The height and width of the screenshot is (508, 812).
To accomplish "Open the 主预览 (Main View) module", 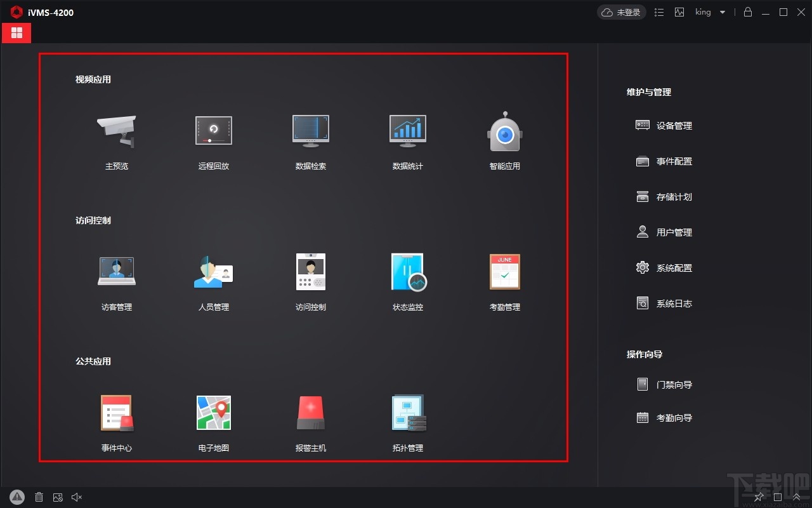I will [x=116, y=137].
